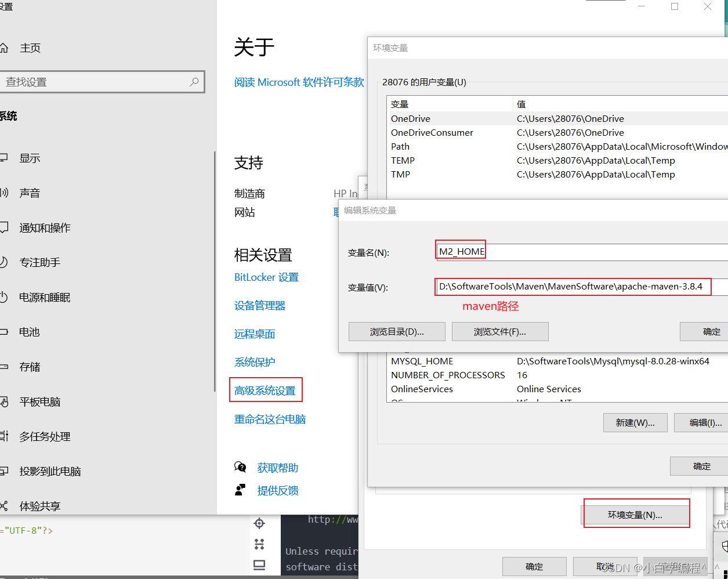
Task: Click the expand-all arrows icon in IDE gutter
Action: click(259, 544)
